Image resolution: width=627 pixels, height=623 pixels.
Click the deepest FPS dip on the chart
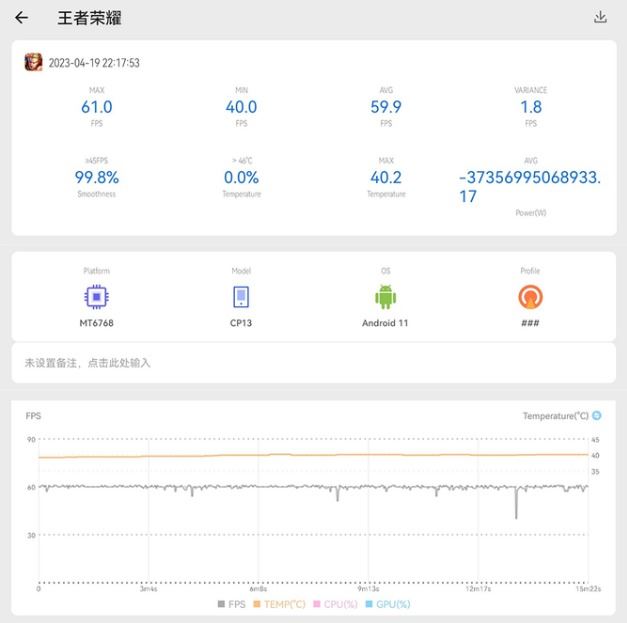coord(516,516)
